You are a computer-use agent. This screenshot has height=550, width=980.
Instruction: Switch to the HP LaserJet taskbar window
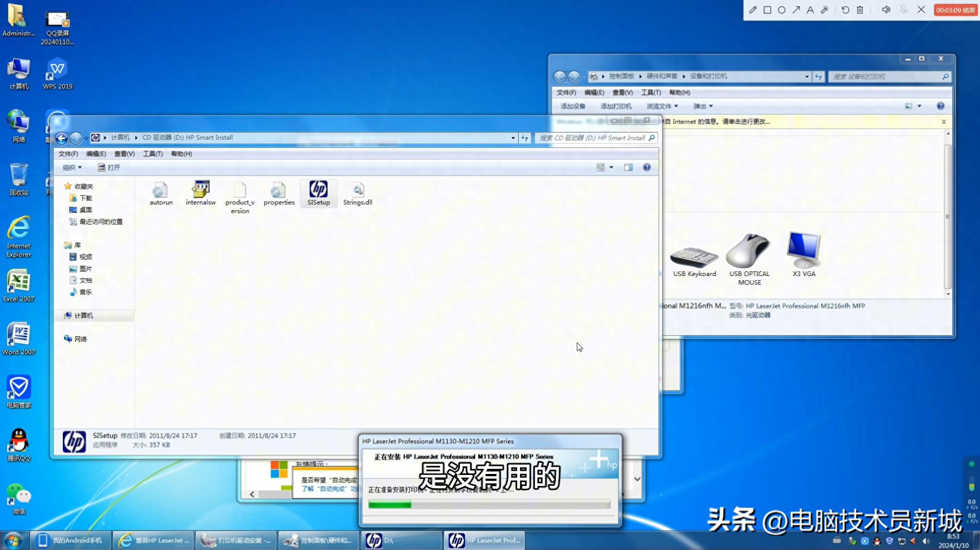click(483, 540)
